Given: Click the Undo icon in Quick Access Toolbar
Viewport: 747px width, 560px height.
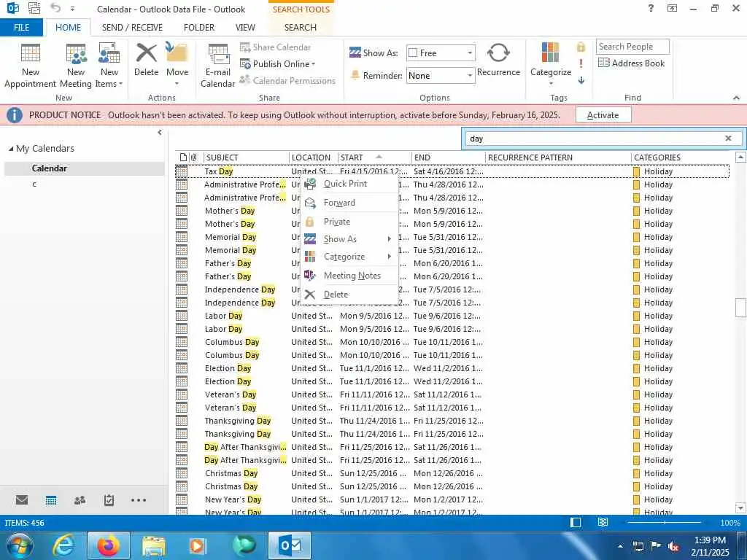Looking at the screenshot, I should [x=55, y=8].
